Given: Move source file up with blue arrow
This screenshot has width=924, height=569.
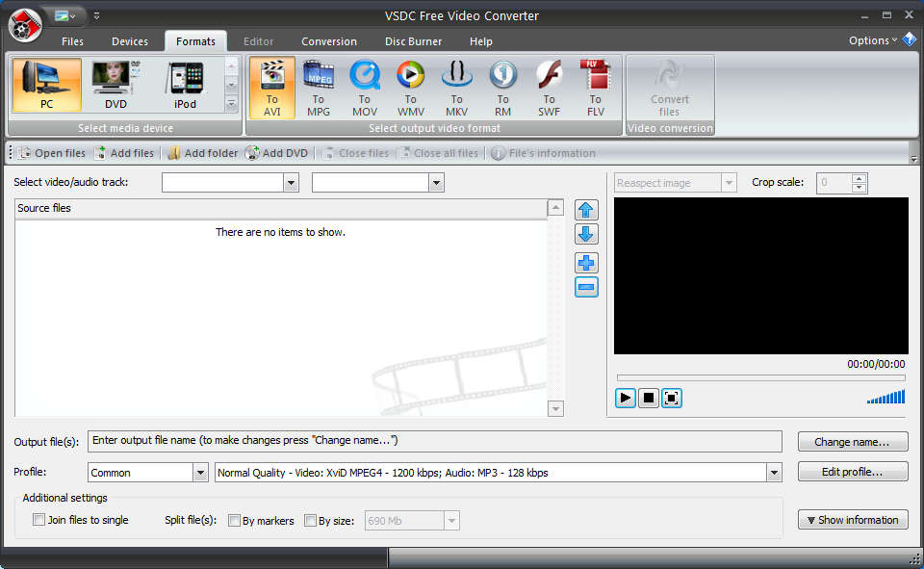Looking at the screenshot, I should click(586, 210).
